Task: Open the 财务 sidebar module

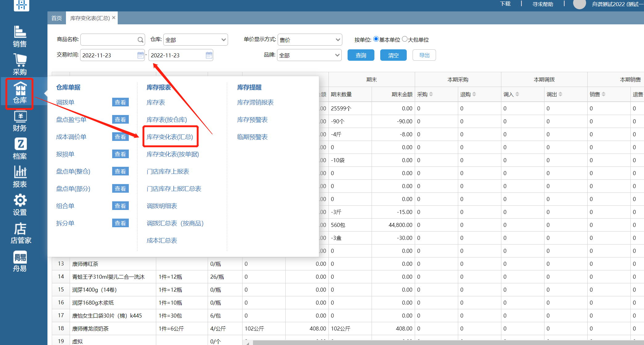Action: [20, 121]
